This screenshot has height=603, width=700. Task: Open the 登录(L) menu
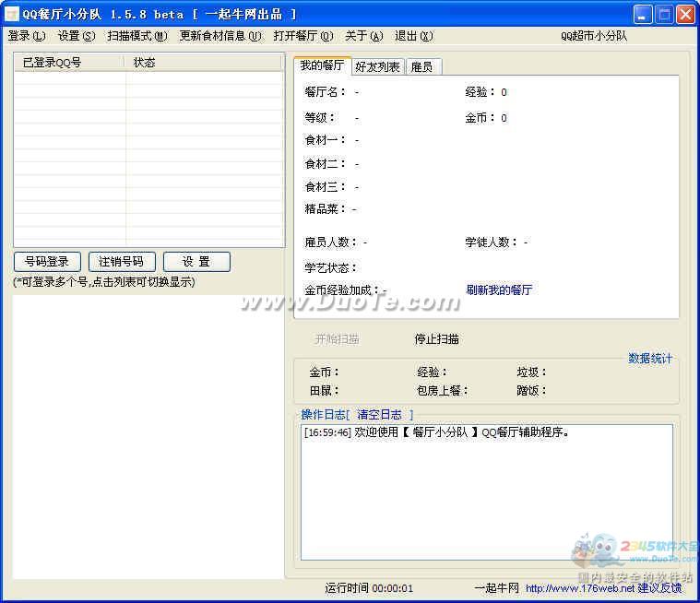pos(27,36)
